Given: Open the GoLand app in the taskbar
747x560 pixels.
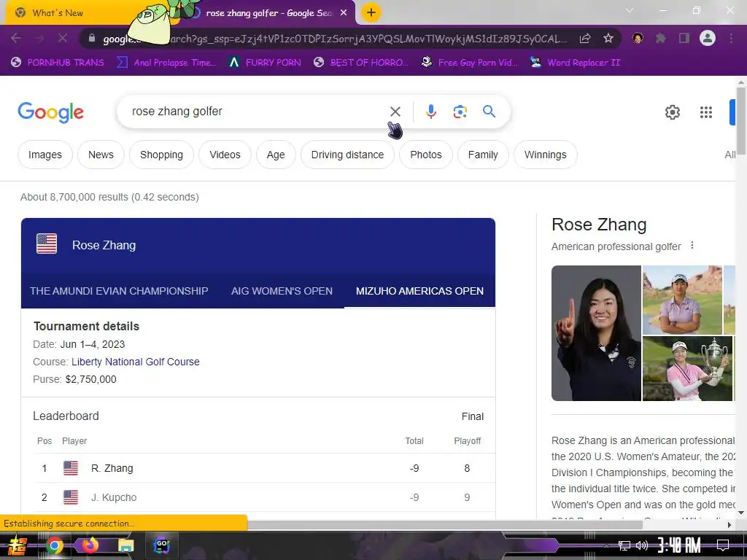Looking at the screenshot, I should [162, 545].
